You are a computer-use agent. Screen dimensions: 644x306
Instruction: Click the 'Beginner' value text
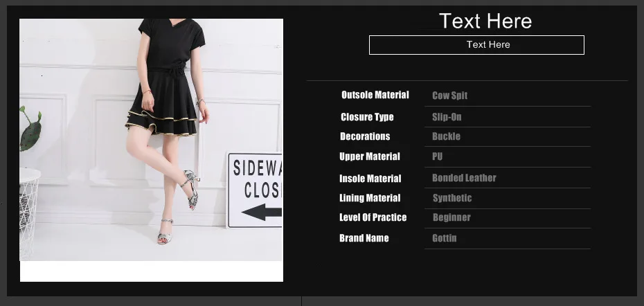click(451, 217)
